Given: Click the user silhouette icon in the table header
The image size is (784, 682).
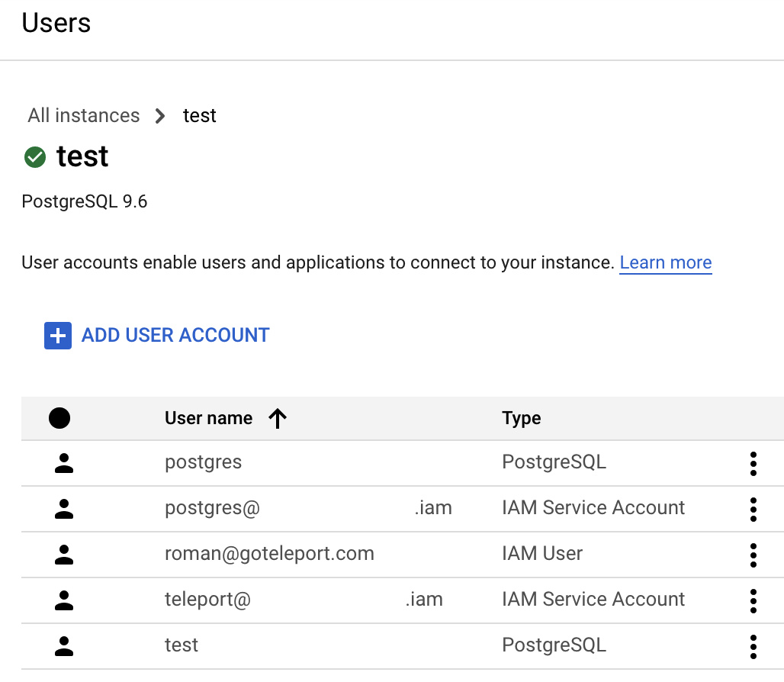Looking at the screenshot, I should click(59, 418).
